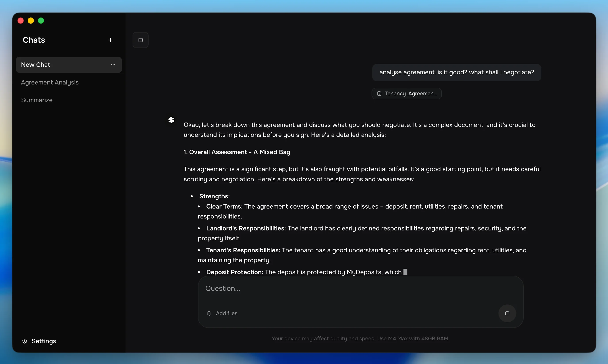The width and height of the screenshot is (608, 364).
Task: Click the square icon inside the send button
Action: tap(507, 313)
